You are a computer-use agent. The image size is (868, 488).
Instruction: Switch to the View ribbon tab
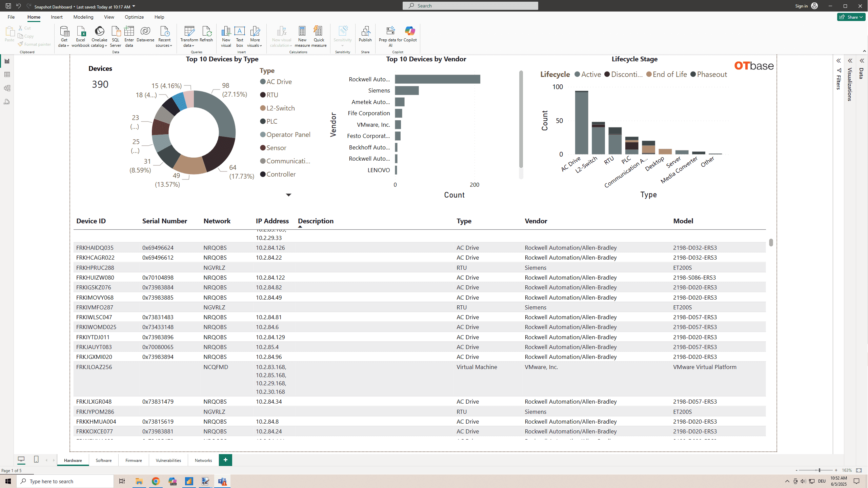(109, 17)
